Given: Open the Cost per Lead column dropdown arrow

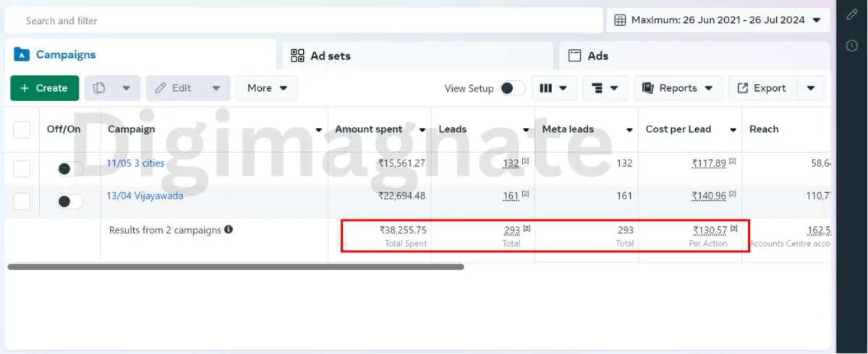Looking at the screenshot, I should click(x=733, y=130).
